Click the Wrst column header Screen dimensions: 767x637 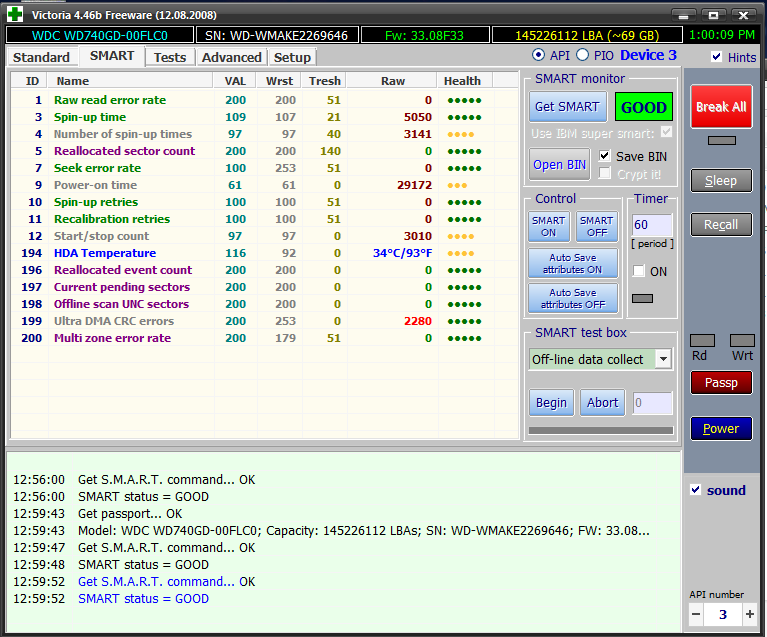pyautogui.click(x=279, y=81)
